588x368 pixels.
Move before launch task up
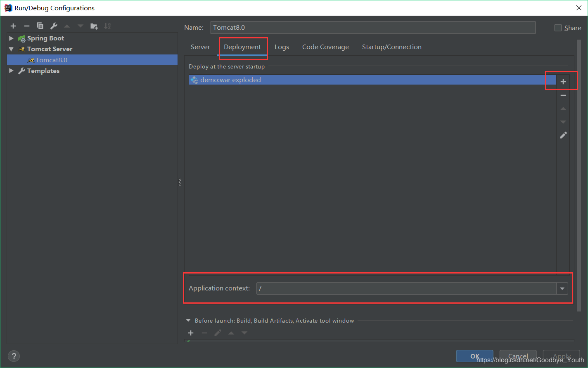click(231, 333)
